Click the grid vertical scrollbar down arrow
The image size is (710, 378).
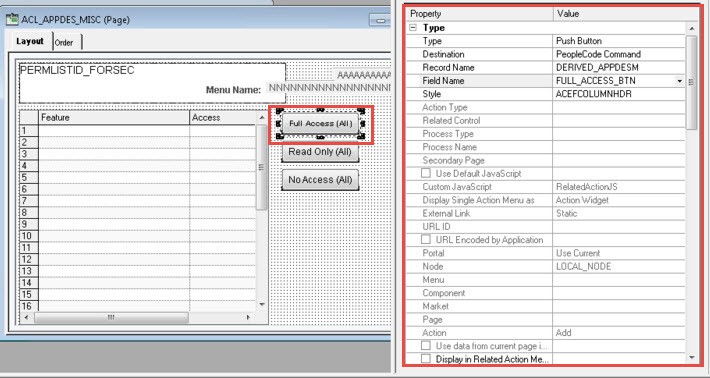[262, 305]
